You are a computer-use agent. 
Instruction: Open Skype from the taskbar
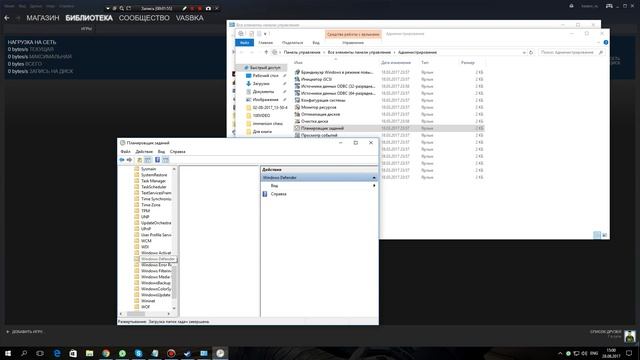pos(138,353)
